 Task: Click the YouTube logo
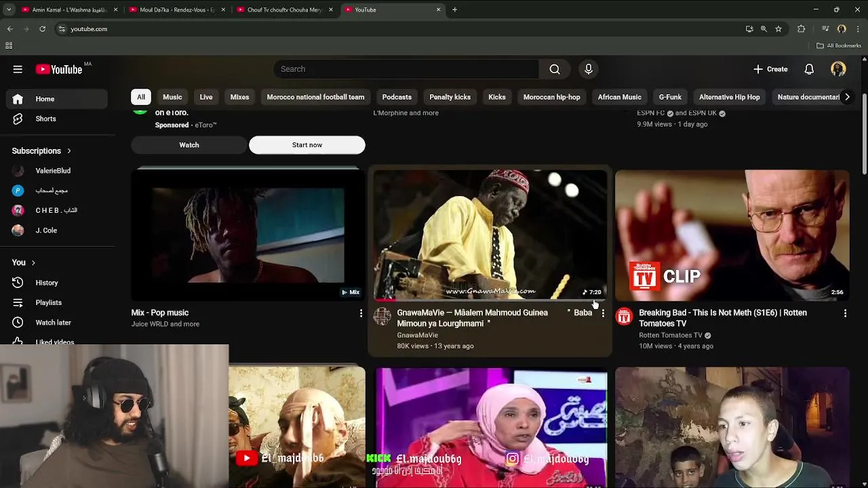pyautogui.click(x=59, y=69)
